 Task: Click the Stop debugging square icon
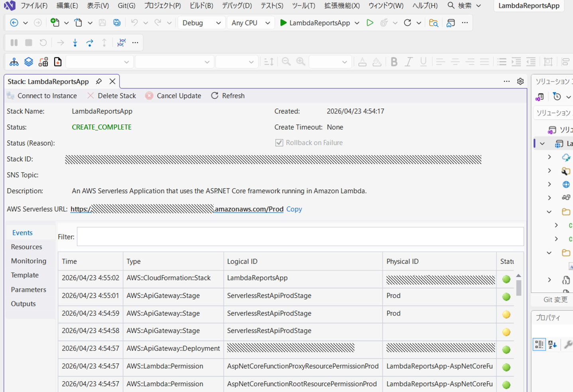[x=29, y=42]
